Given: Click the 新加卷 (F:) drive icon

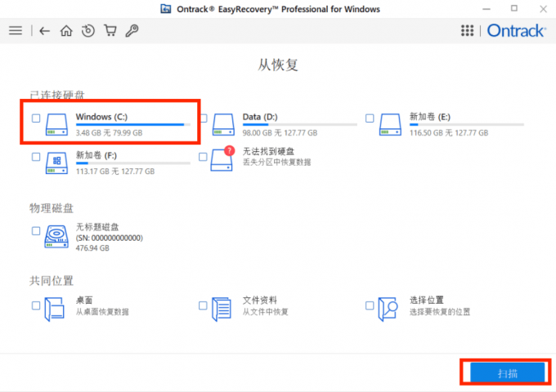Looking at the screenshot, I should coord(56,163).
